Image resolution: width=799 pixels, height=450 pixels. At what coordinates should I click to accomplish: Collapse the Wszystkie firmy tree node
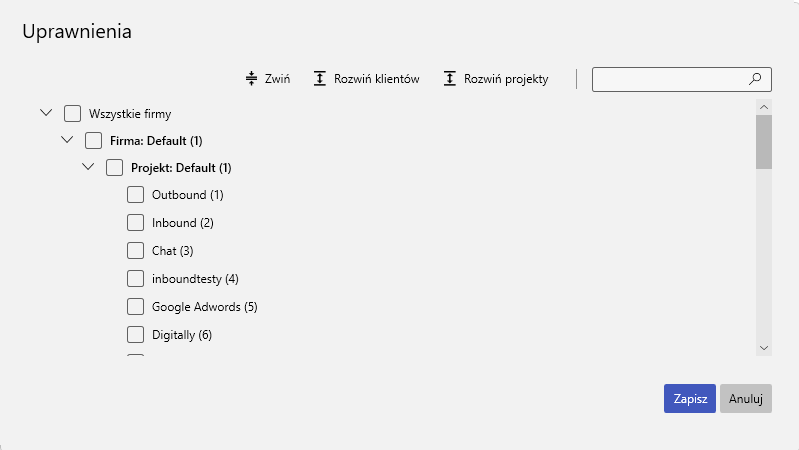[45, 114]
